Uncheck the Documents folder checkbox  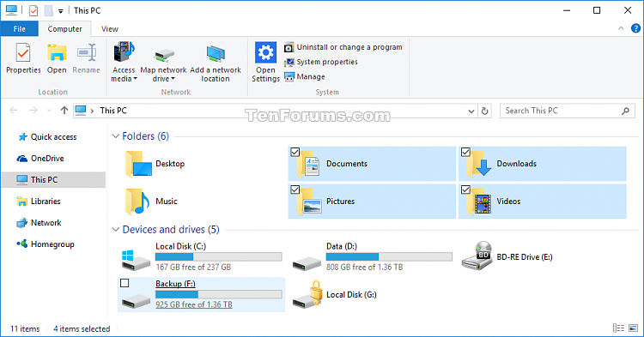(x=295, y=152)
